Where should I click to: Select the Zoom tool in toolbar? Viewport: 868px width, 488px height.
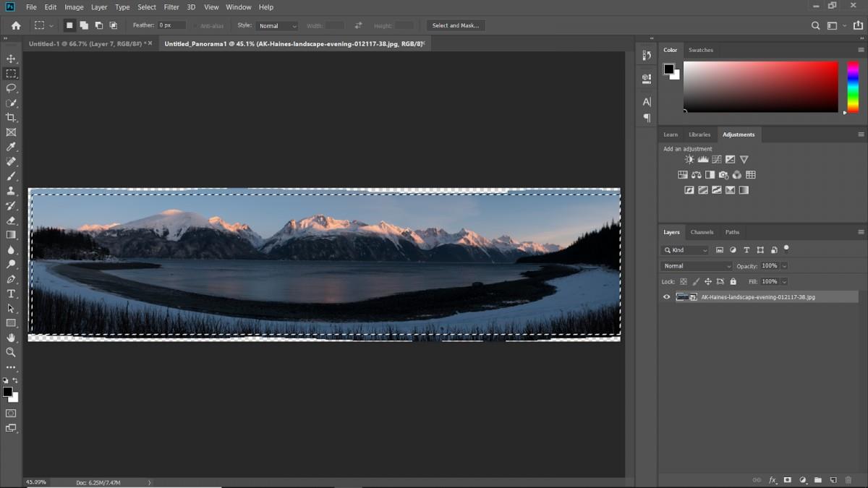pyautogui.click(x=11, y=352)
